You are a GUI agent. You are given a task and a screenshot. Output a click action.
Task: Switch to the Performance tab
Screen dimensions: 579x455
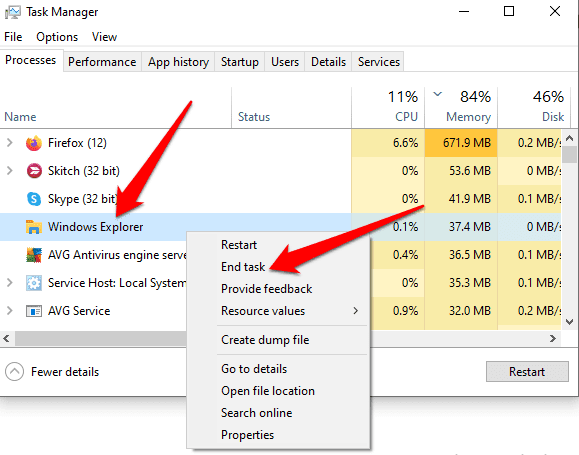pyautogui.click(x=102, y=62)
